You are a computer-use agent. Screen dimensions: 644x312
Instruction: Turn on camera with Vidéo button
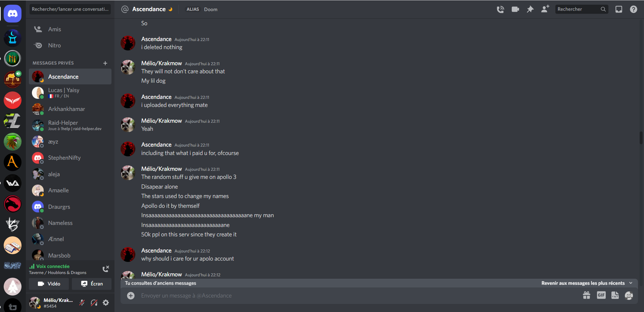[49, 284]
